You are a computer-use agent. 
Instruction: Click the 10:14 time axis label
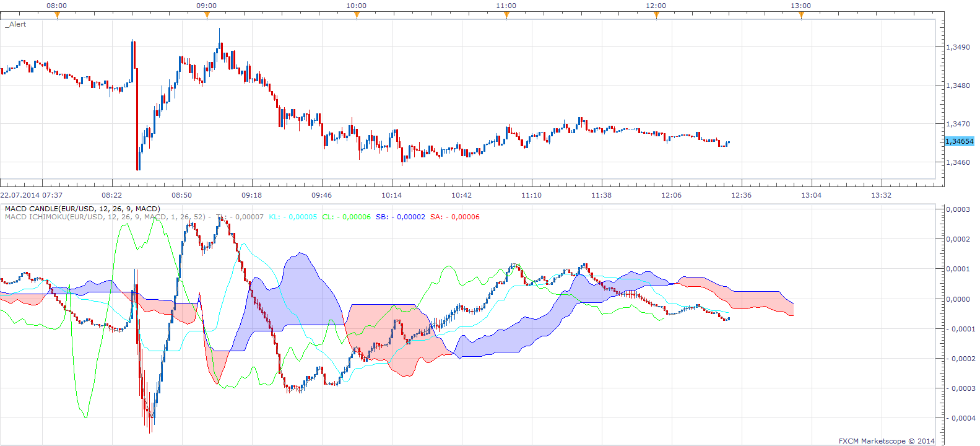tap(392, 195)
